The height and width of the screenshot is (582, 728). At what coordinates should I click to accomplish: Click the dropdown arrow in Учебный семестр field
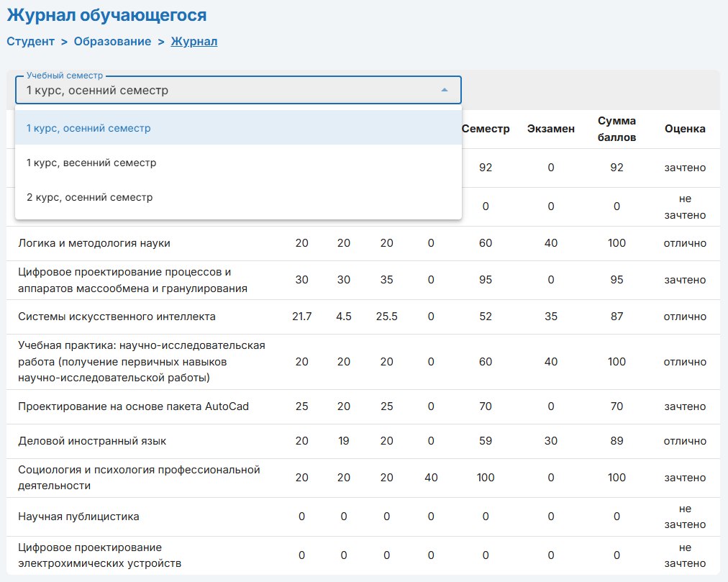pos(445,90)
